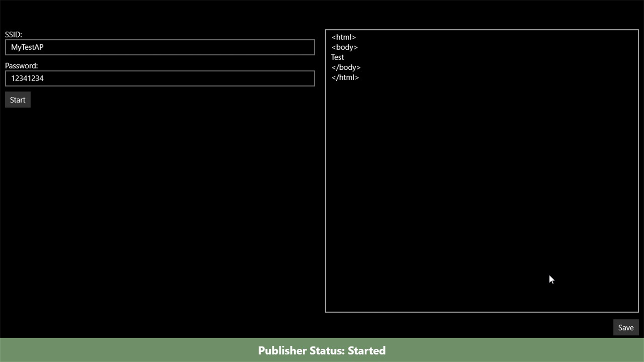Image resolution: width=644 pixels, height=362 pixels.
Task: Click the MyTestAP text in SSID field
Action: coord(27,47)
